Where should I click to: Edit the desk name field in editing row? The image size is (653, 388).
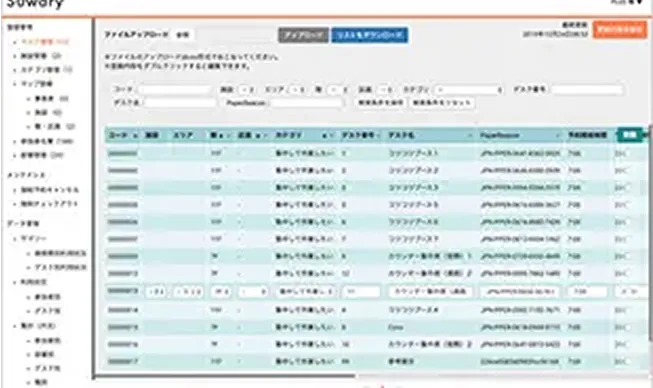(x=431, y=292)
